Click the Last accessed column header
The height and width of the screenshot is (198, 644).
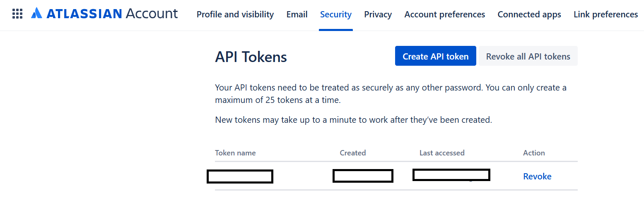coord(442,153)
